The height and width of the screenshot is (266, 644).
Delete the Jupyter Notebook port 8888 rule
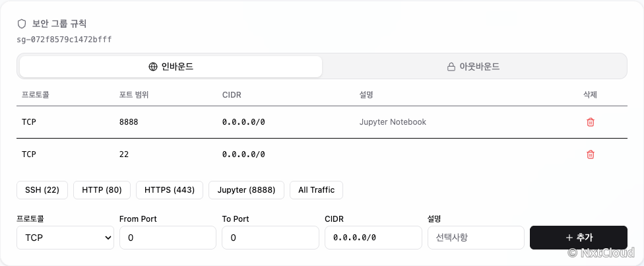pyautogui.click(x=590, y=122)
